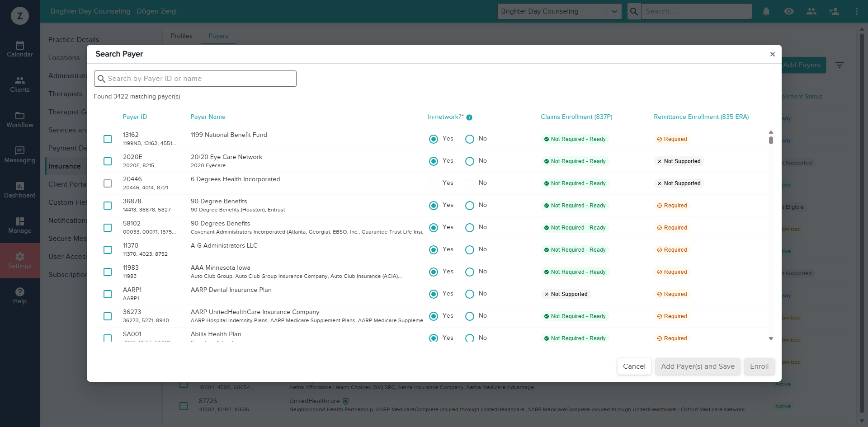Check the AARP Dental Insurance Plan checkbox
This screenshot has width=868, height=427.
coord(108,294)
